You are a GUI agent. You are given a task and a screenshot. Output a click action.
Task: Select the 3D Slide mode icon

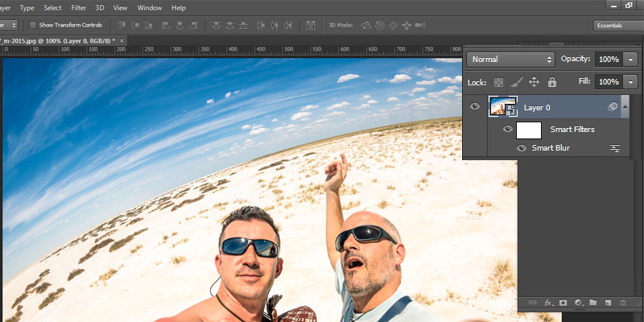tap(407, 26)
